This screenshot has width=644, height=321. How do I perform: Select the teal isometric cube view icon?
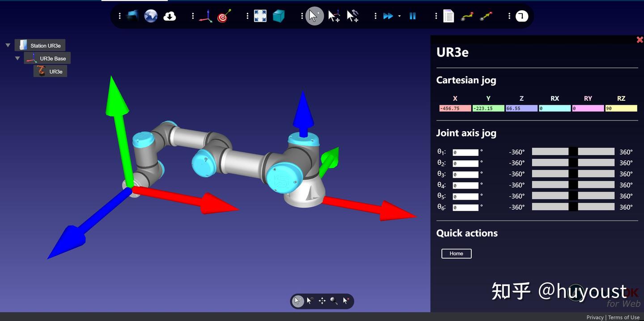(x=279, y=16)
